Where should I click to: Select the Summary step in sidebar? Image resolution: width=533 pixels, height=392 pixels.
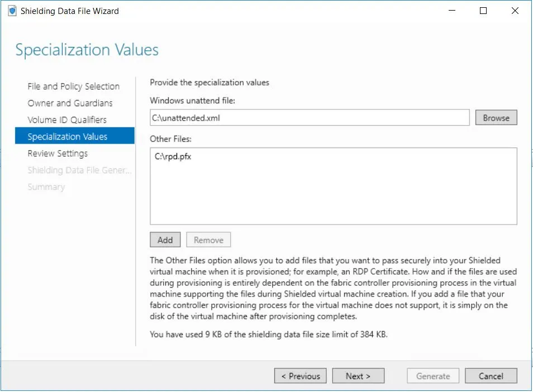pyautogui.click(x=46, y=187)
